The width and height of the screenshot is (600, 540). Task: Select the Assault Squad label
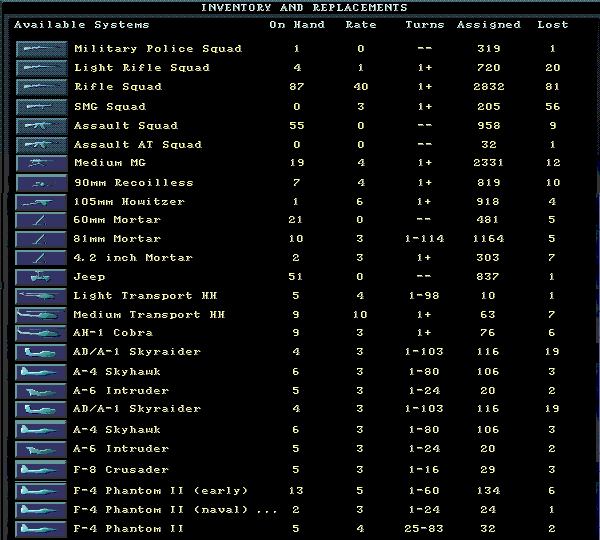tap(126, 126)
